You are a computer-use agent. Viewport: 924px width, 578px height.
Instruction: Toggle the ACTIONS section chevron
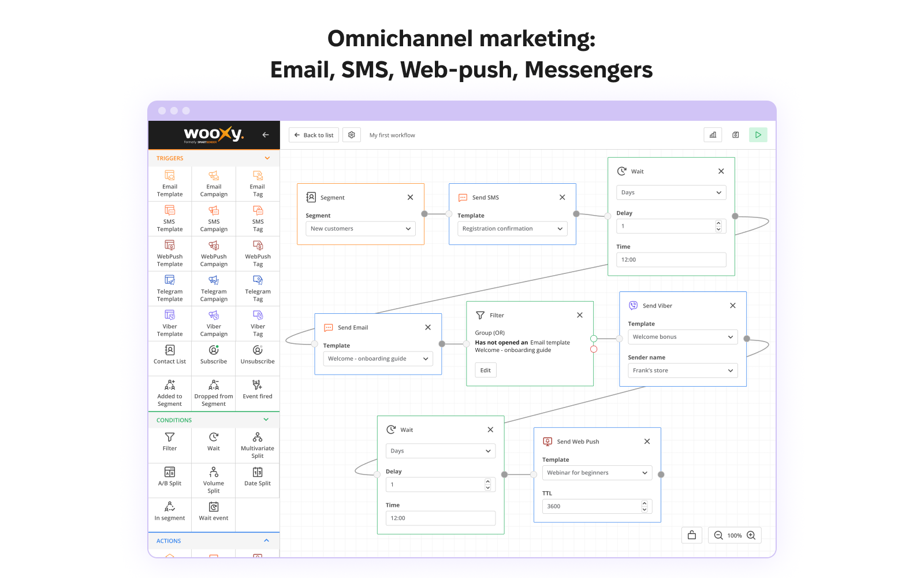click(266, 541)
